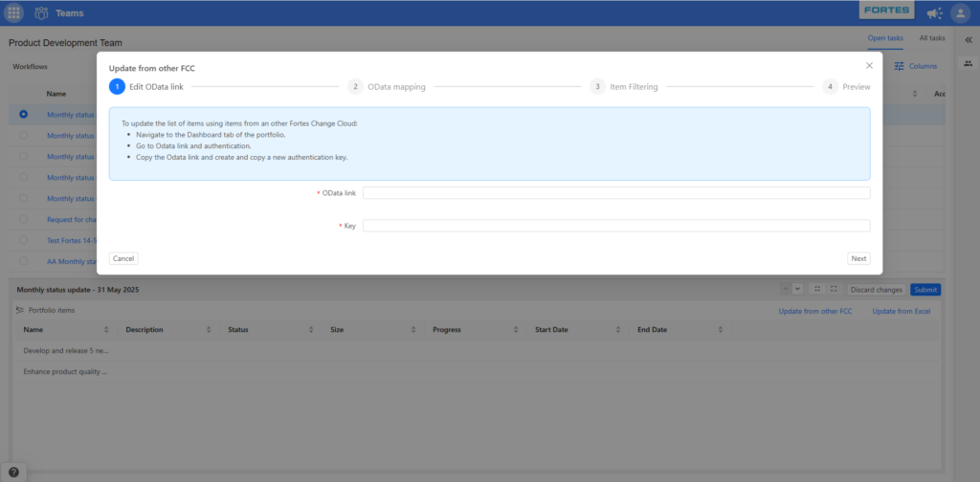Click the Teams people icon in header
Viewport: 980px width, 482px height.
click(x=41, y=12)
